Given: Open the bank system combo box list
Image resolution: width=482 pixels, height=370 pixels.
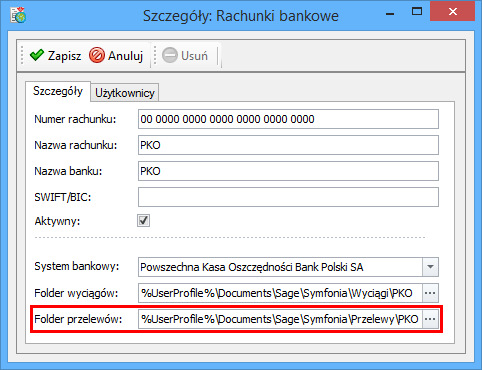Looking at the screenshot, I should (x=288, y=267).
